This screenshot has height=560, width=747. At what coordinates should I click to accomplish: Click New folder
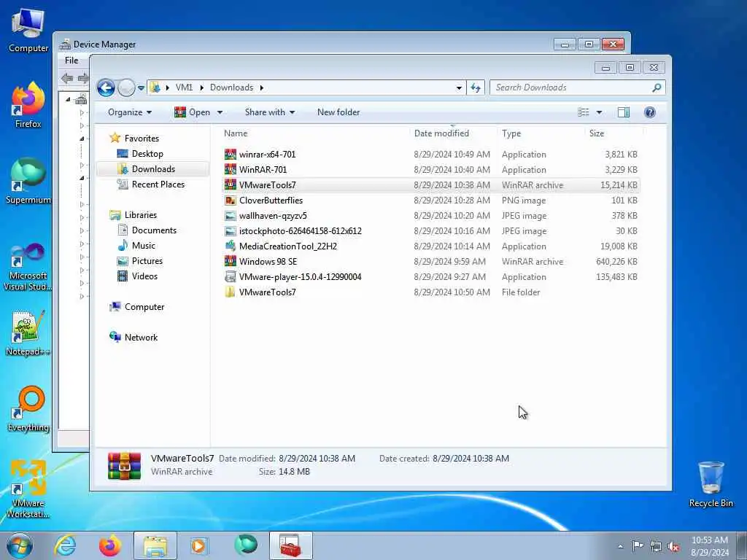point(338,112)
